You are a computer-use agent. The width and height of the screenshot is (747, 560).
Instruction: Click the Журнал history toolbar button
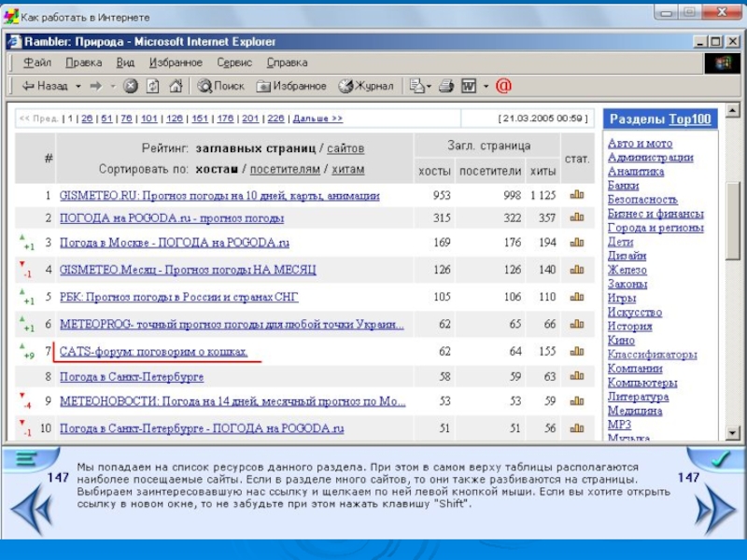(365, 86)
